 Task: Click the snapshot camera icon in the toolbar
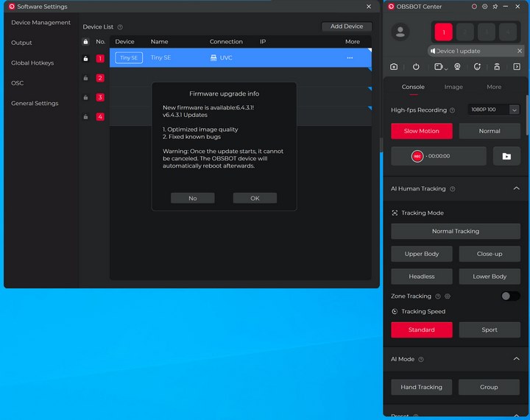click(x=395, y=66)
